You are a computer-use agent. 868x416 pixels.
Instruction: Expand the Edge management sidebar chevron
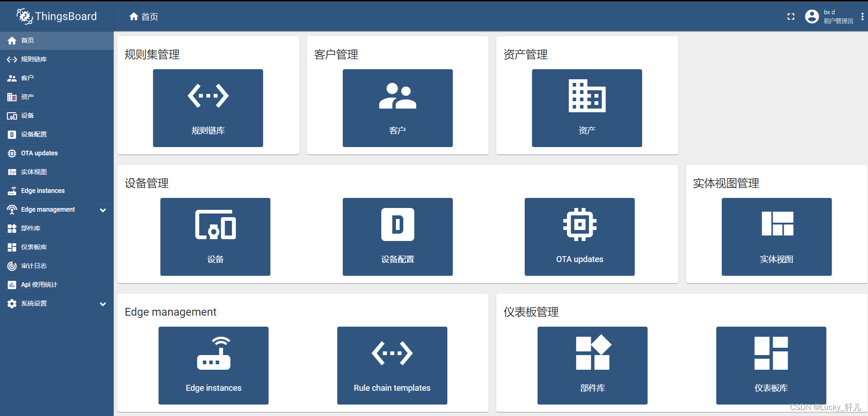pos(103,210)
